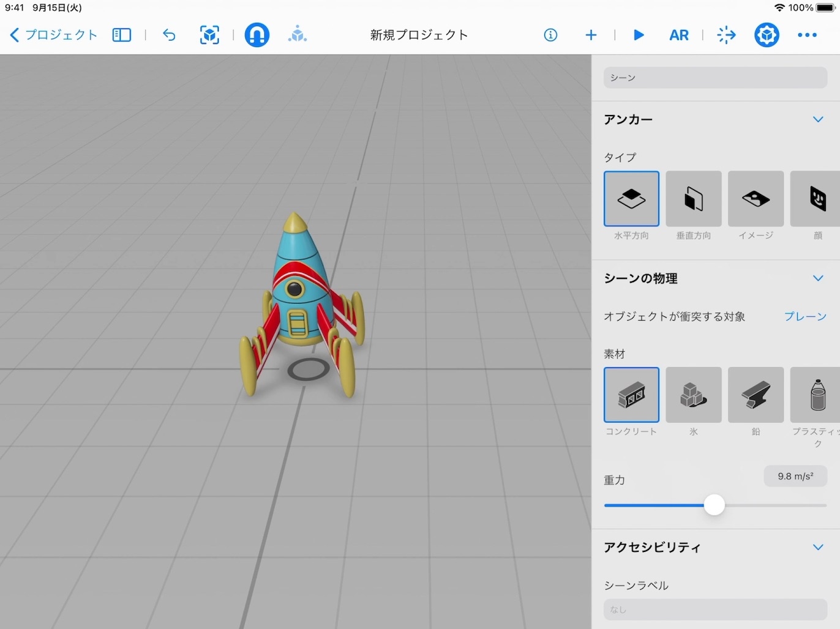This screenshot has height=629, width=840.
Task: Tap the frame-object cube icon
Action: (x=209, y=35)
